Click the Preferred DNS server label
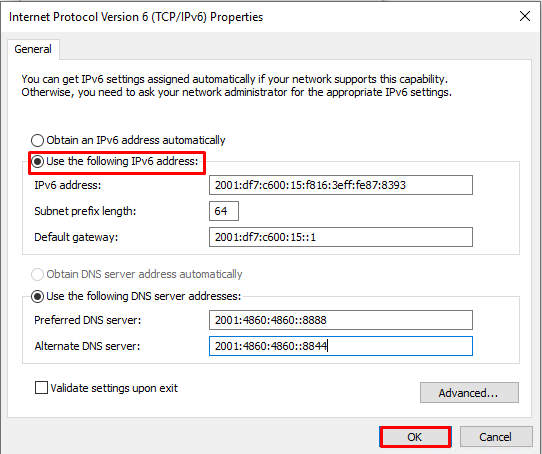 pos(88,320)
